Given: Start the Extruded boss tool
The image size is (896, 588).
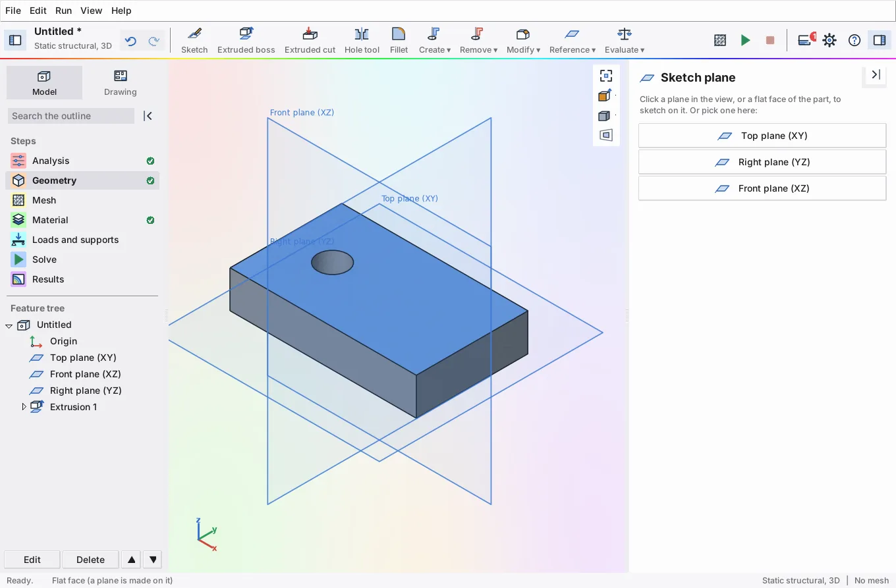Looking at the screenshot, I should click(246, 40).
